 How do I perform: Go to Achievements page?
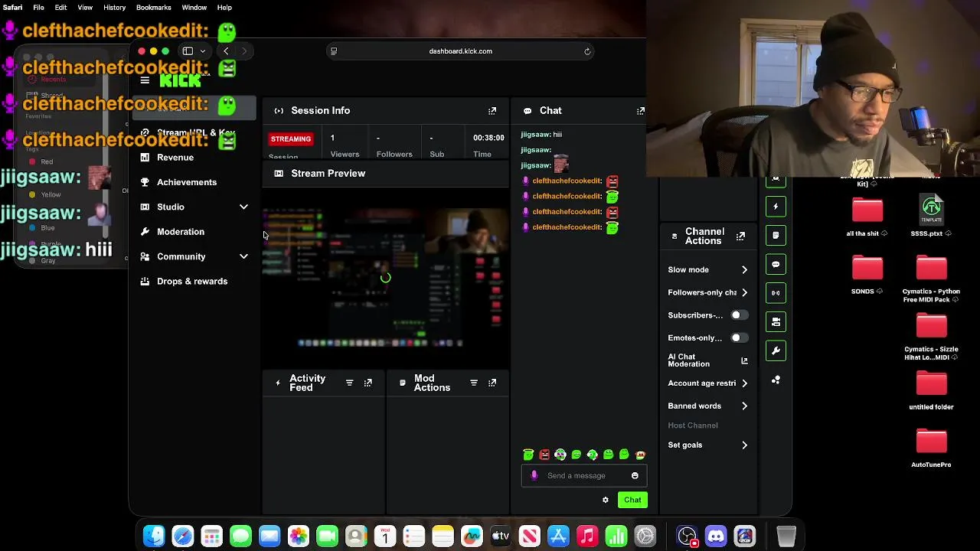point(187,182)
